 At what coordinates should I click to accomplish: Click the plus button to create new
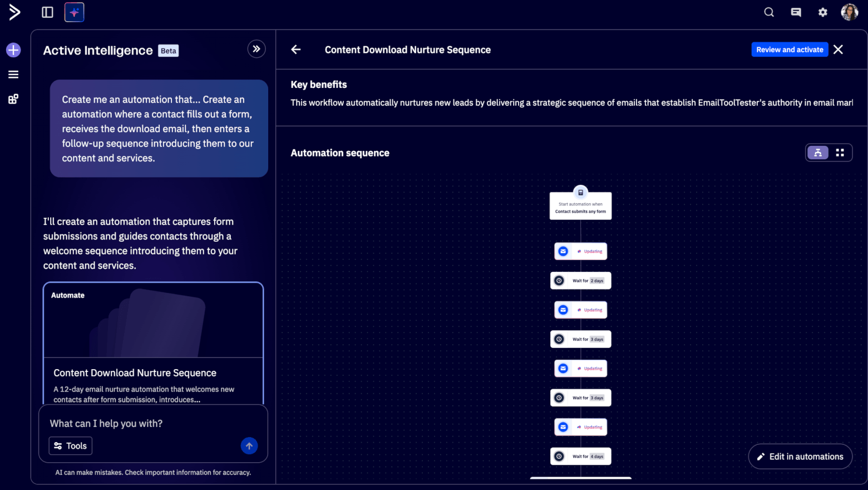[13, 50]
